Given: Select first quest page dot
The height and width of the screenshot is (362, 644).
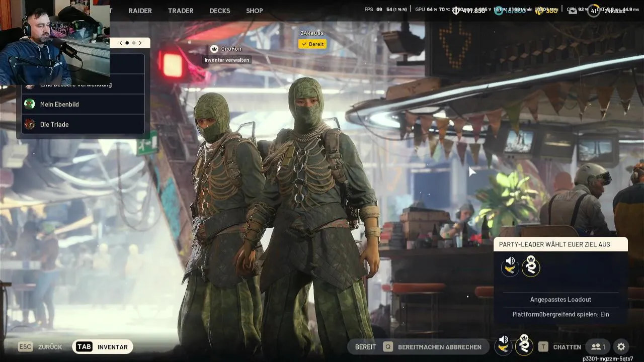Looking at the screenshot, I should [x=127, y=43].
